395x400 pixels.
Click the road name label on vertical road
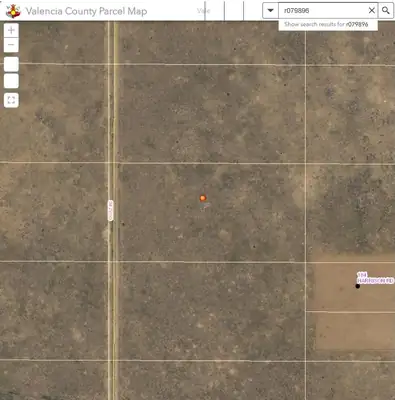point(111,210)
